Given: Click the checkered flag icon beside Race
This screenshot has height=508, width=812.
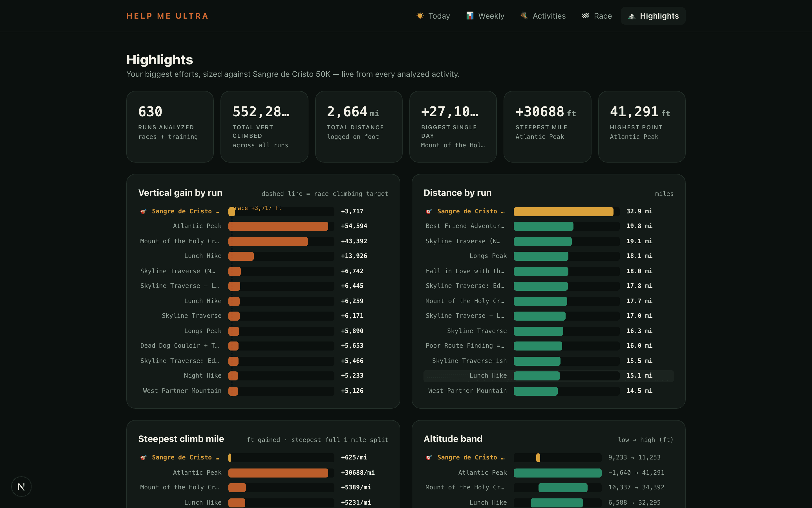Looking at the screenshot, I should (x=585, y=16).
